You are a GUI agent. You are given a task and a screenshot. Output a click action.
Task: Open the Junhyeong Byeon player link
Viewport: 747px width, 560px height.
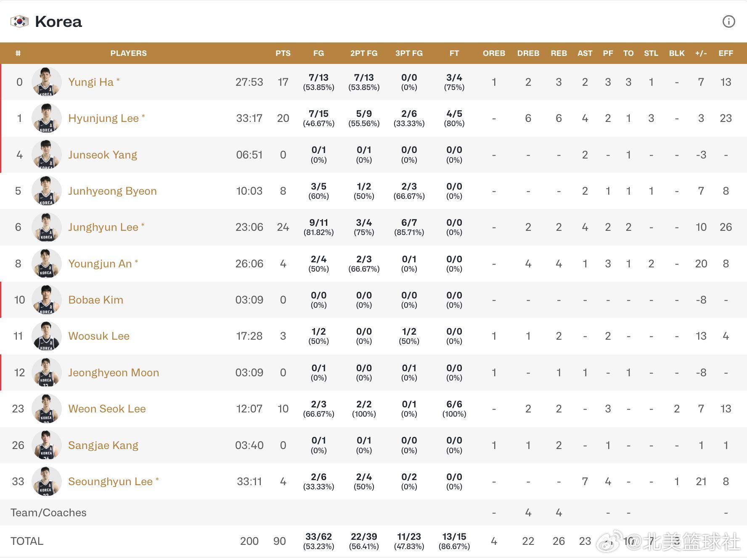click(x=112, y=191)
